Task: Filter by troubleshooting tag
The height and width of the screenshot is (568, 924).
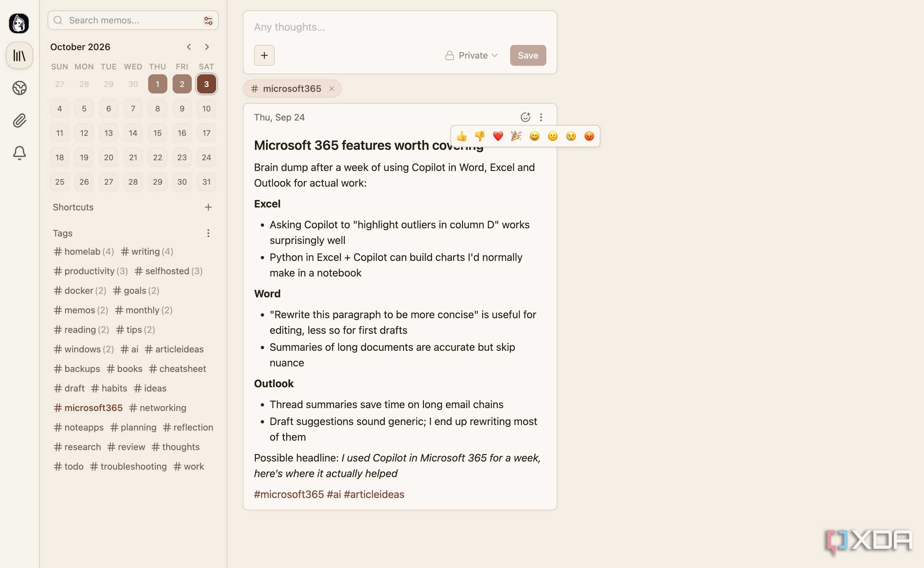Action: coord(128,466)
